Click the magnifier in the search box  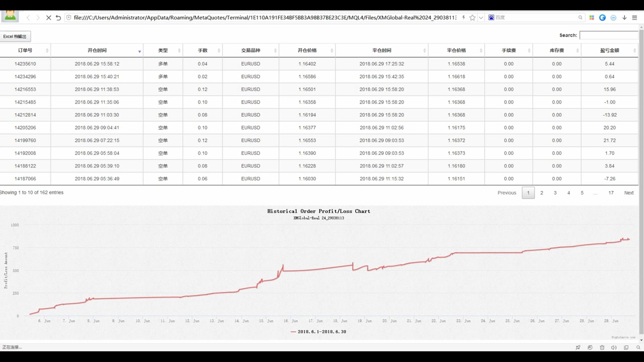point(580,18)
